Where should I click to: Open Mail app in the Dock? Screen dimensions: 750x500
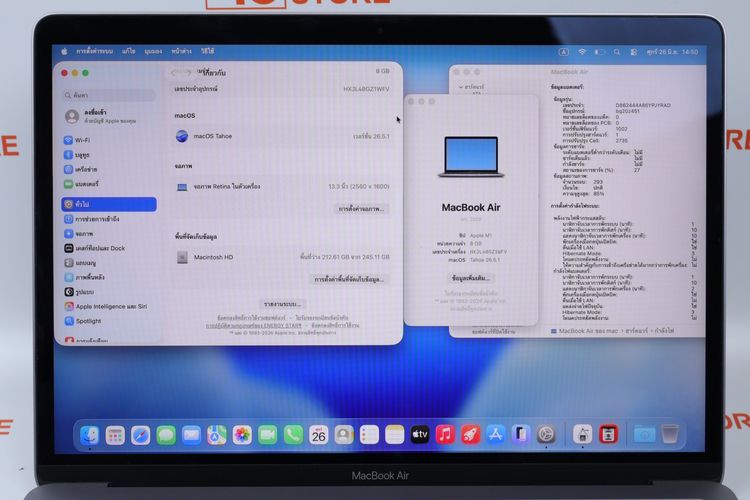191,435
